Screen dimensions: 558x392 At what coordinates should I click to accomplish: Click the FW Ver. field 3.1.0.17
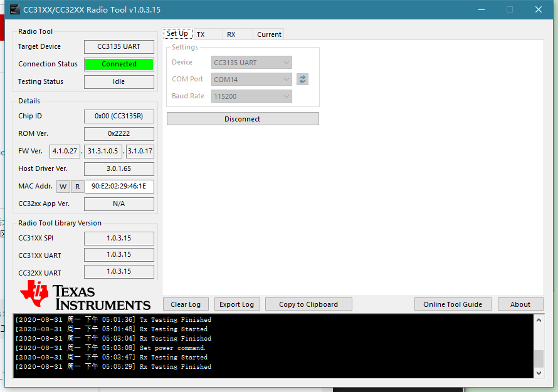[140, 151]
